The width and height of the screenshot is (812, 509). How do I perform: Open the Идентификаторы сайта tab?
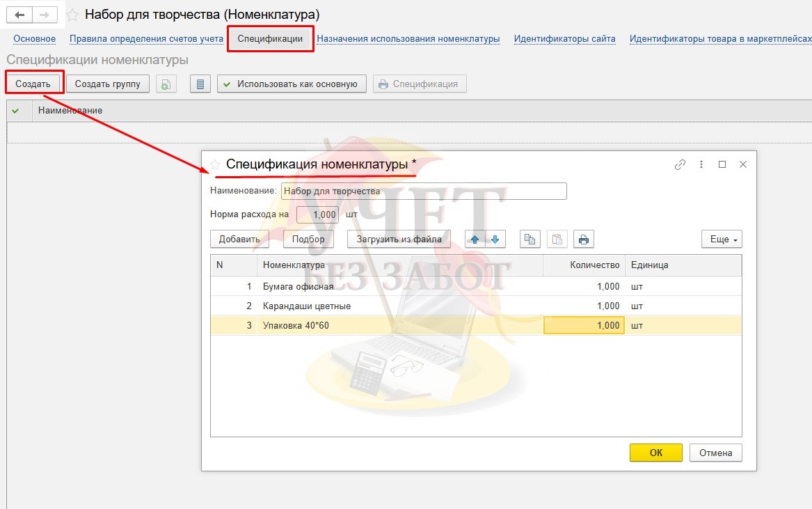click(x=564, y=39)
